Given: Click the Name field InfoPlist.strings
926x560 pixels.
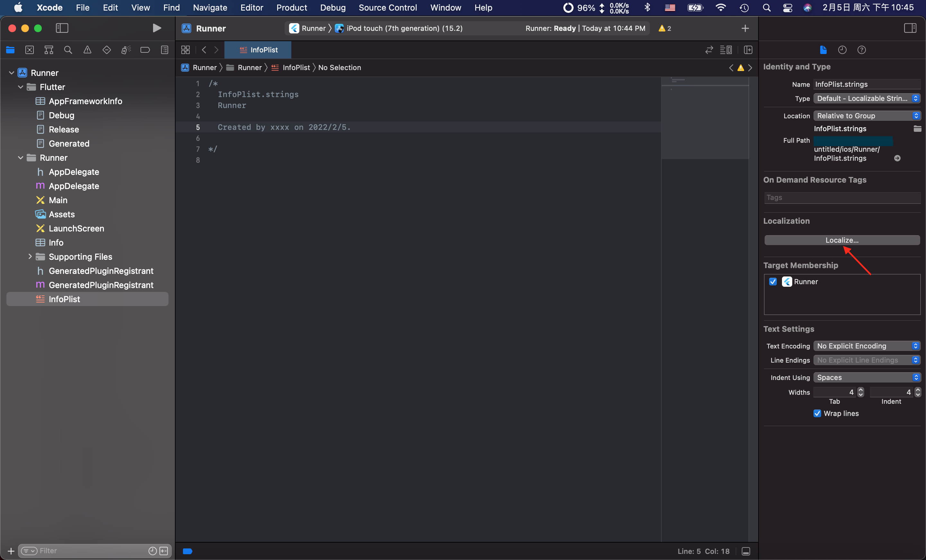Looking at the screenshot, I should pos(867,84).
